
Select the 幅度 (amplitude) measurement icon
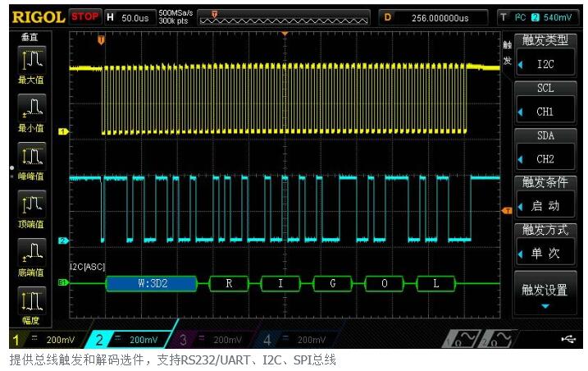(31, 300)
